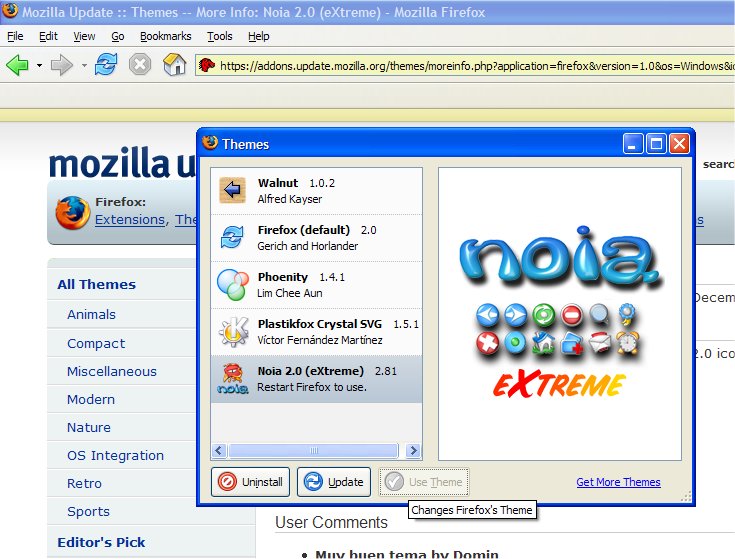This screenshot has height=559, width=735.
Task: Open the OS Integration theme category
Action: point(115,455)
